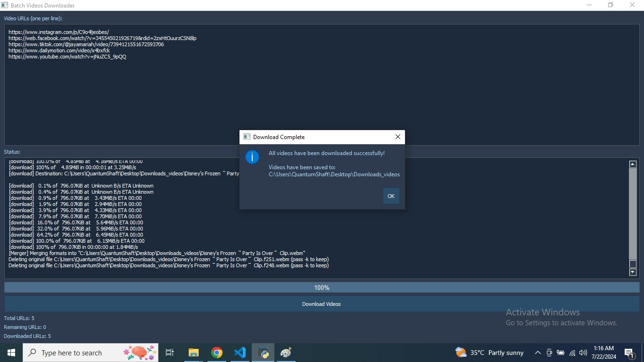The image size is (644, 362).
Task: Show hidden system tray icons
Action: 537,353
